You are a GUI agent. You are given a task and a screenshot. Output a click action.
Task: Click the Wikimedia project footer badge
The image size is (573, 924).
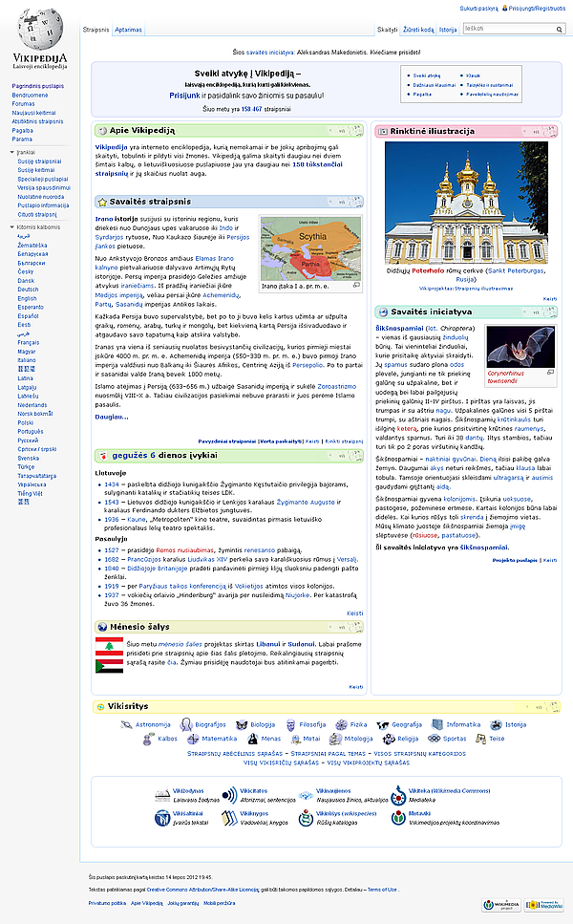click(x=501, y=905)
